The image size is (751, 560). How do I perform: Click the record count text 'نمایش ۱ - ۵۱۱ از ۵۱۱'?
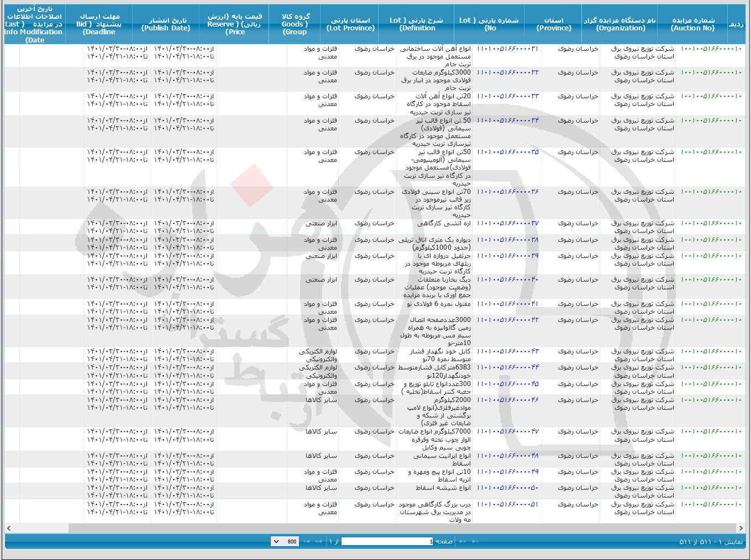[x=711, y=542]
